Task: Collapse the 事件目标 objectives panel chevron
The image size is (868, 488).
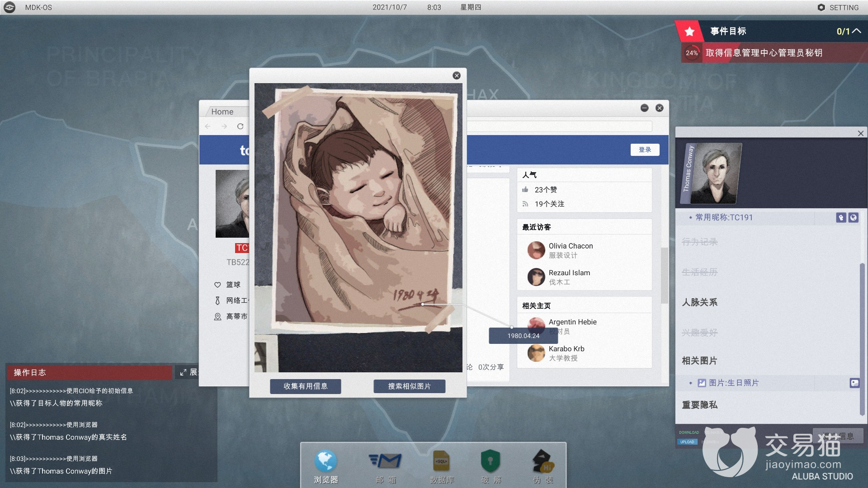Action: click(856, 31)
